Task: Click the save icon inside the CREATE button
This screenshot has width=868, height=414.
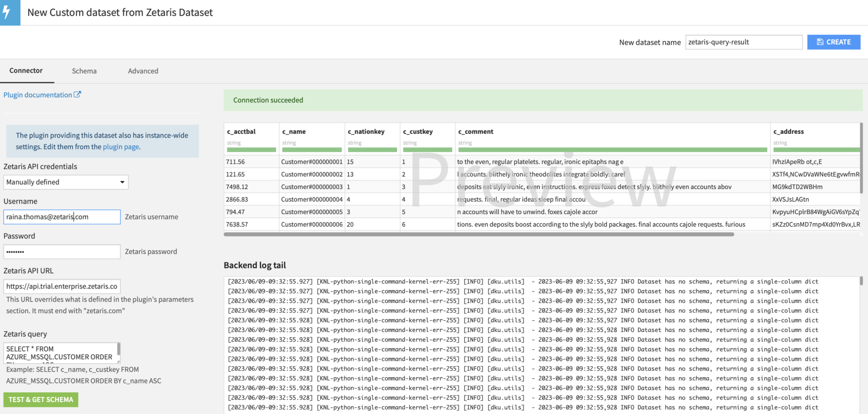Action: (820, 42)
